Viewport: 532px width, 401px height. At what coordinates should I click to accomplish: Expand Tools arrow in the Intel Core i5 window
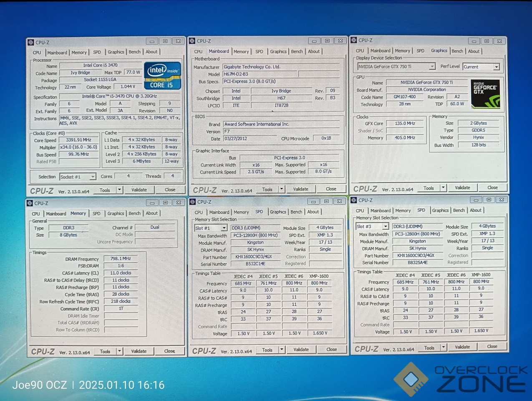[119, 190]
